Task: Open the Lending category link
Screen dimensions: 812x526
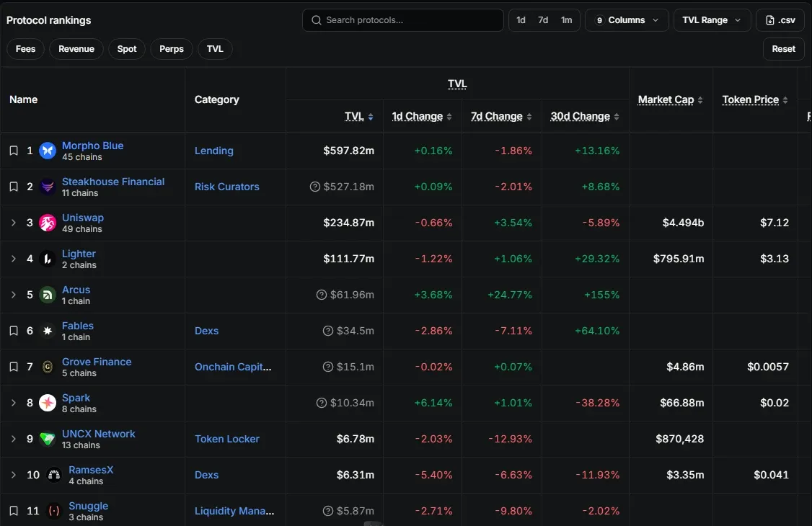Action: 214,151
